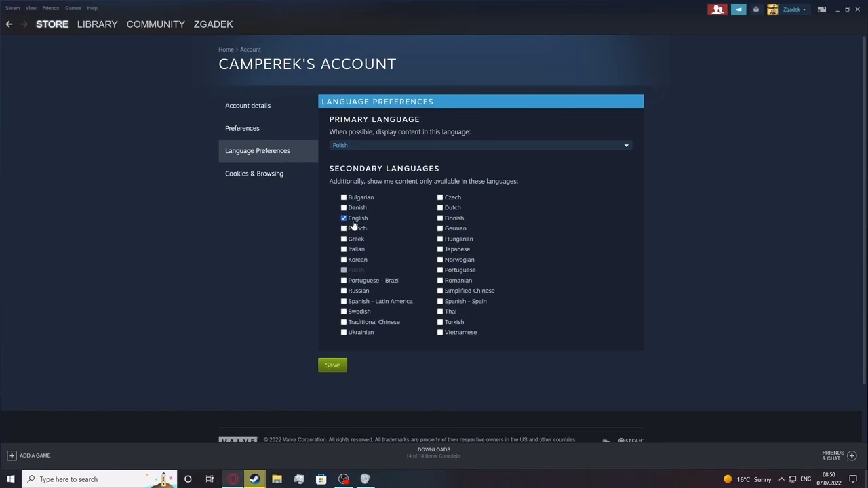Click the Account breadcrumb link
This screenshot has height=488, width=868.
click(x=250, y=49)
